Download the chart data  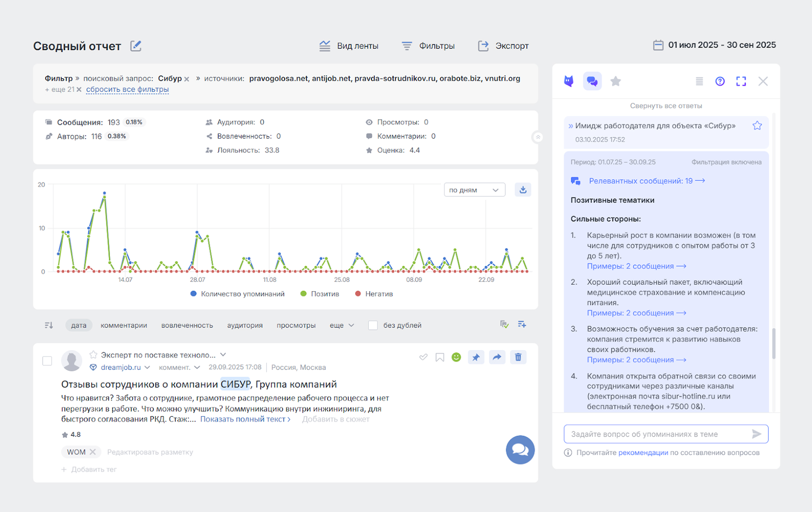(x=523, y=190)
